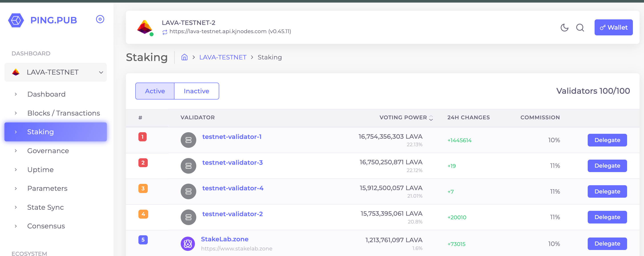The width and height of the screenshot is (644, 256).
Task: Switch to the Inactive validators tab
Action: click(196, 91)
